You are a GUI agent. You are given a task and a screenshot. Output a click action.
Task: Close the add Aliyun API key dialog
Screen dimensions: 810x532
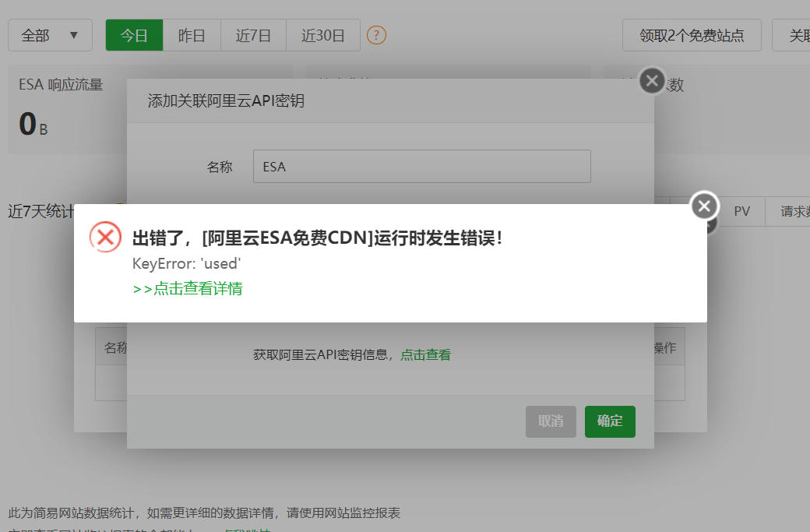[x=652, y=81]
